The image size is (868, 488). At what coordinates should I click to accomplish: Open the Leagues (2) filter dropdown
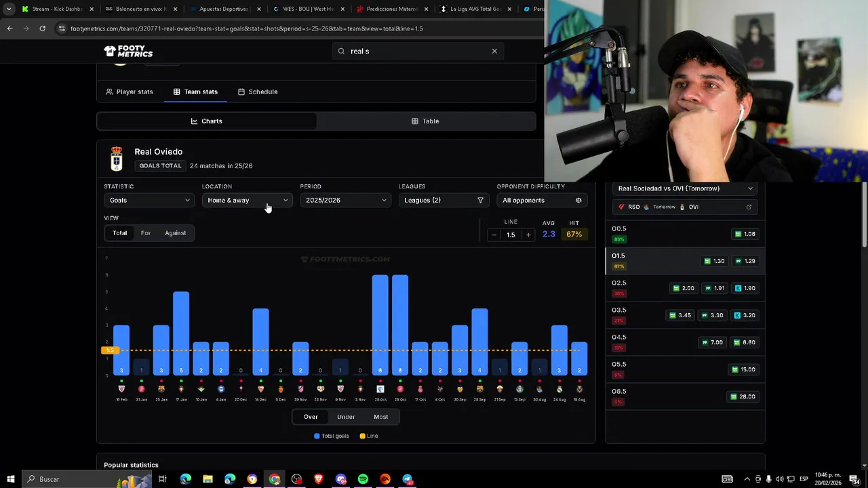(444, 200)
